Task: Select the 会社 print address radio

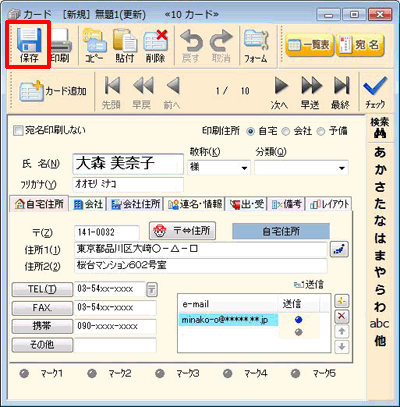Action: (285, 131)
